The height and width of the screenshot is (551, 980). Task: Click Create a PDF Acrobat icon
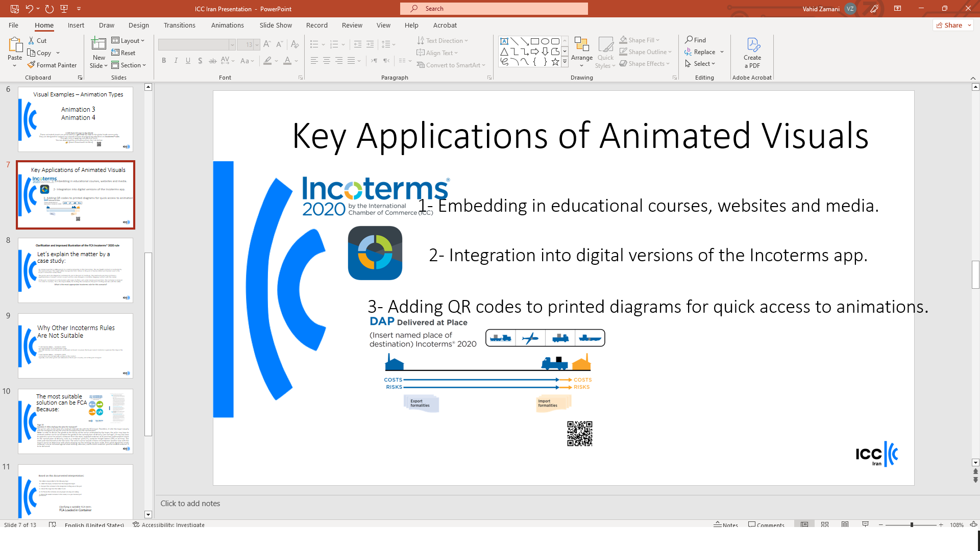[x=752, y=45]
